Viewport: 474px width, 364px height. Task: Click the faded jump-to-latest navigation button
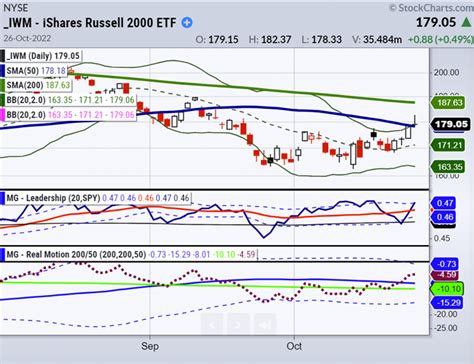click(265, 324)
